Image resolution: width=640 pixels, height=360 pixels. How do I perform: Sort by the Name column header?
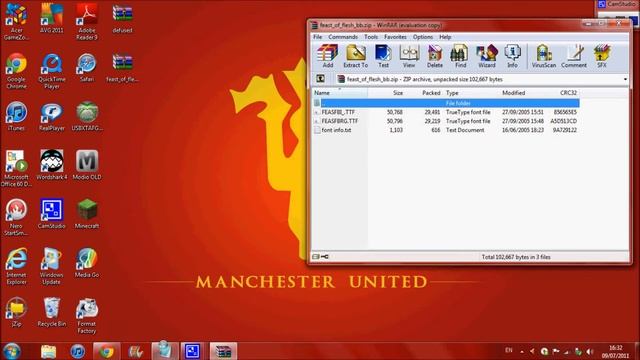click(x=340, y=93)
